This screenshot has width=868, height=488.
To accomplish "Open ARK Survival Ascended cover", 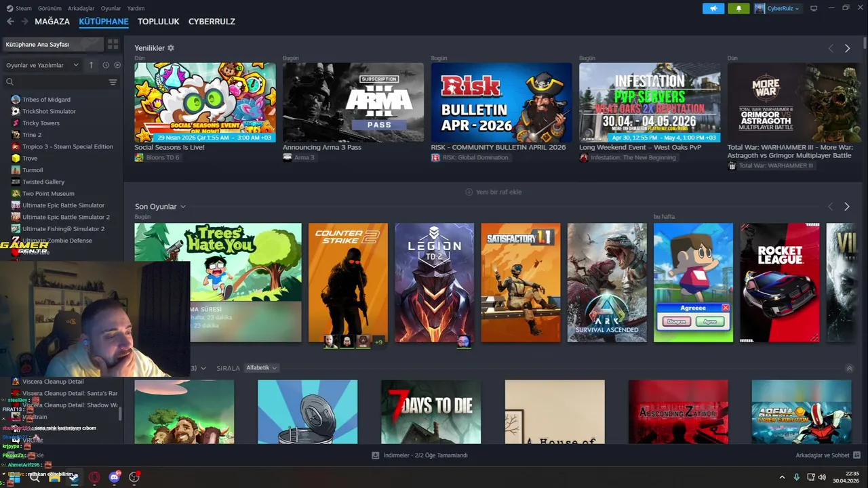I will [x=607, y=283].
